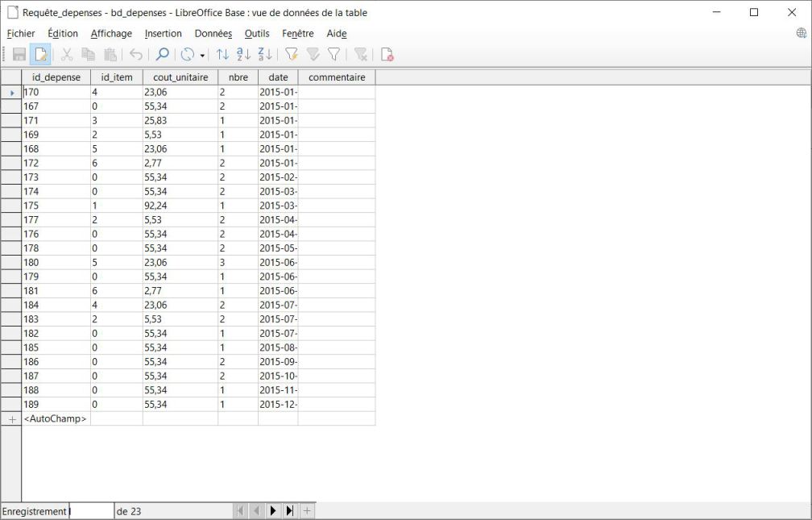The height and width of the screenshot is (520, 812).
Task: Open the Données menu
Action: pyautogui.click(x=213, y=34)
